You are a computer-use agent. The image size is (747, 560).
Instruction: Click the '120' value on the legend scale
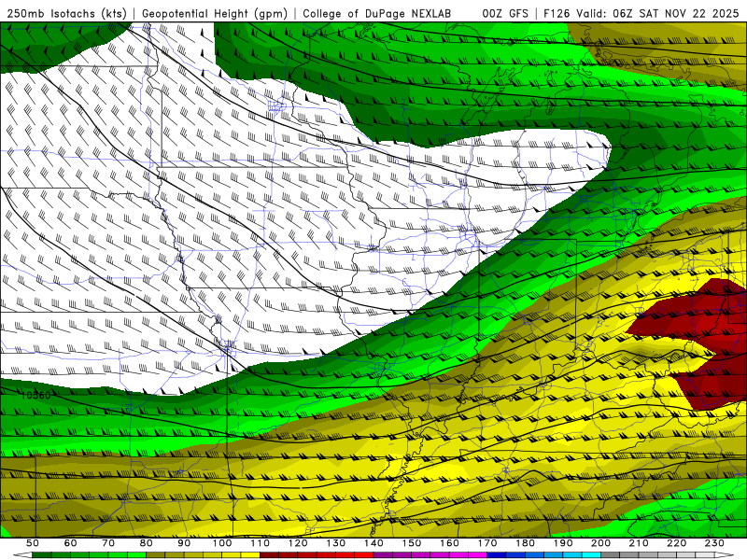point(298,543)
